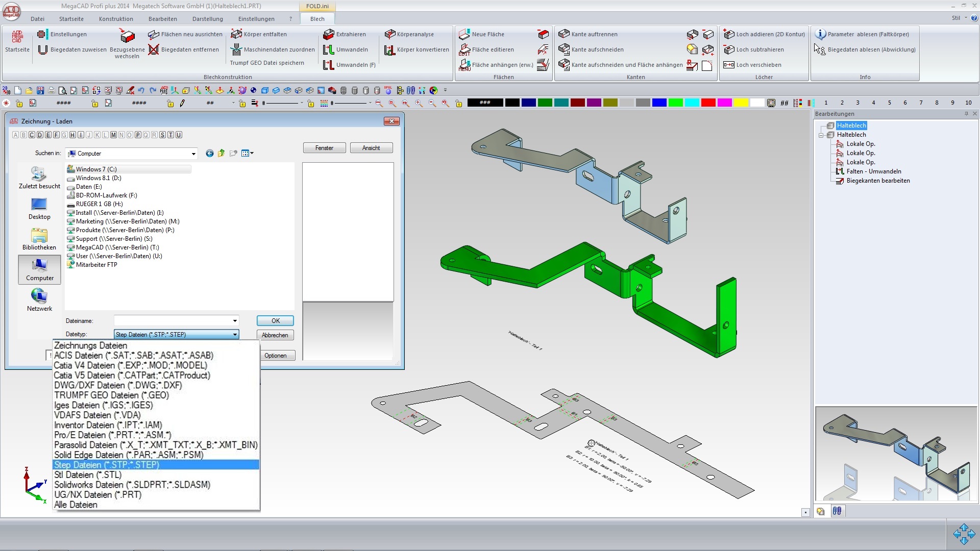Toggle drive letter T button
This screenshot has height=551, width=980.
[x=170, y=135]
